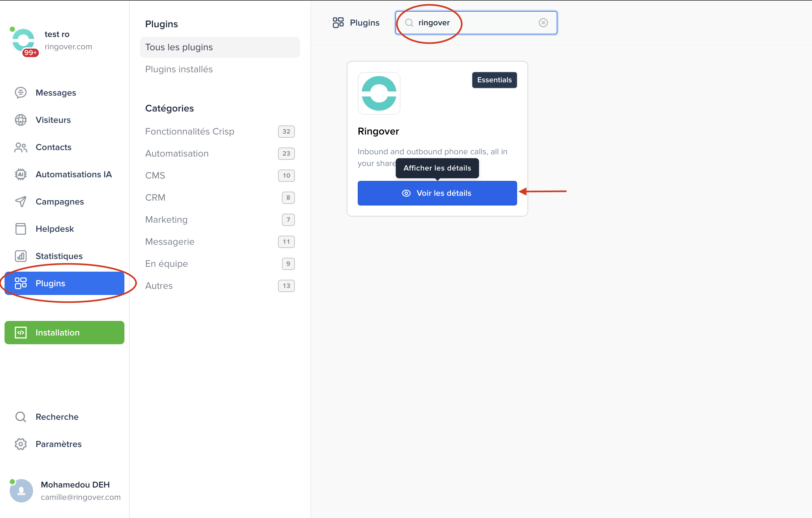The height and width of the screenshot is (518, 812).
Task: Select Tous les plugins
Action: pyautogui.click(x=220, y=47)
